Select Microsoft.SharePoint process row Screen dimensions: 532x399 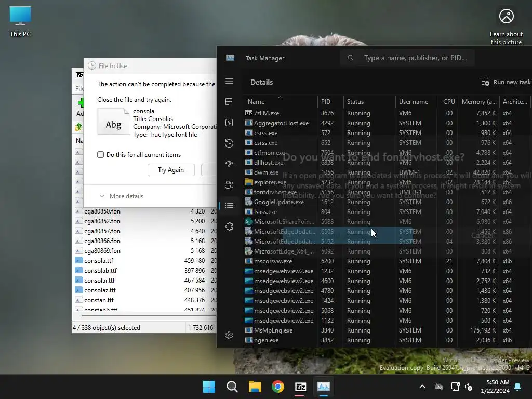(x=387, y=221)
